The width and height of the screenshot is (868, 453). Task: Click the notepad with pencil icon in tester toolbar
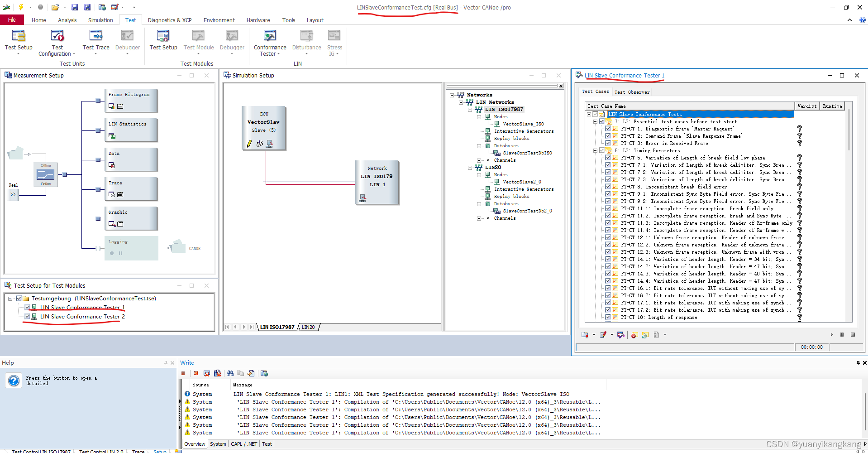(x=603, y=335)
